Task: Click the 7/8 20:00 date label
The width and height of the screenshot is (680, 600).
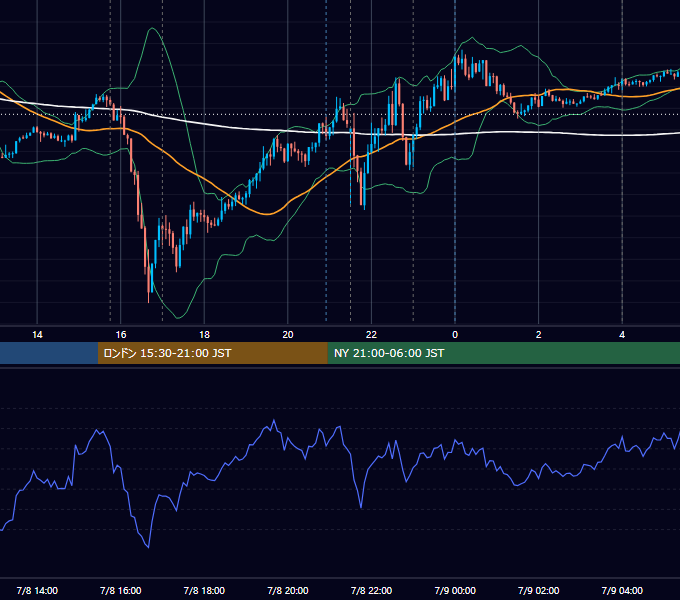Action: 288,590
